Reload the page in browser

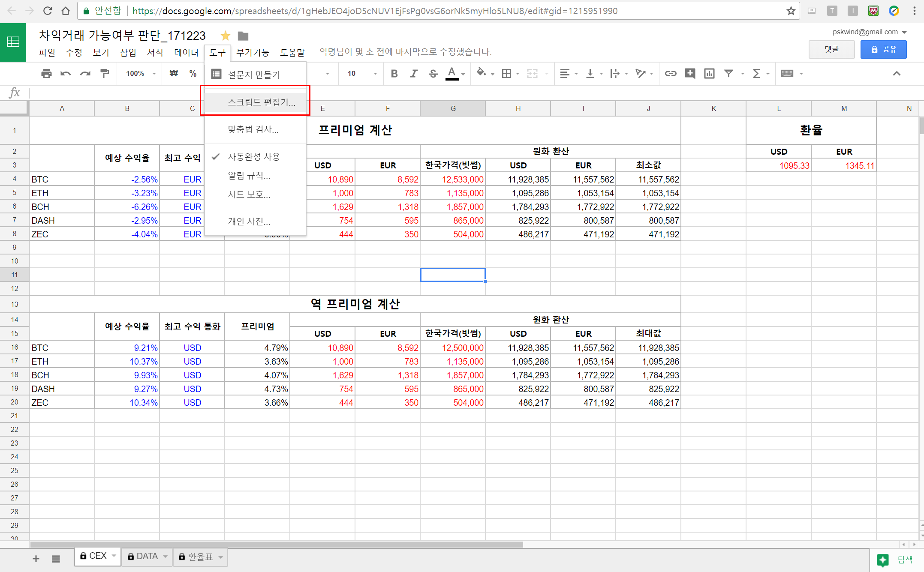point(48,11)
